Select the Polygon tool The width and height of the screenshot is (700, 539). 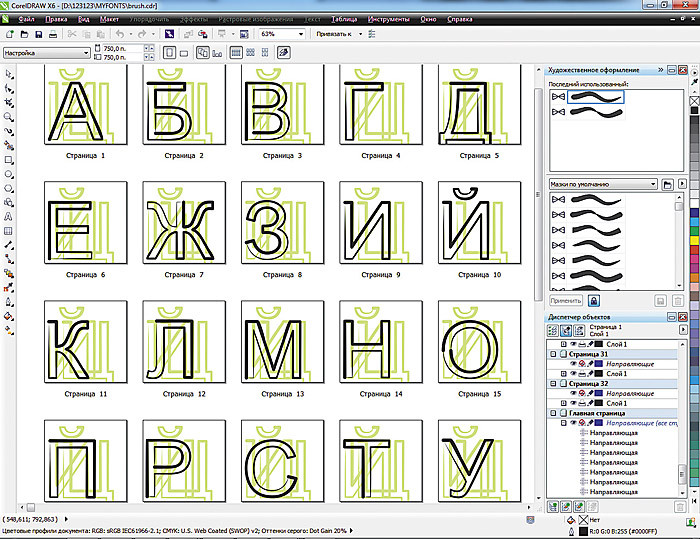(9, 188)
